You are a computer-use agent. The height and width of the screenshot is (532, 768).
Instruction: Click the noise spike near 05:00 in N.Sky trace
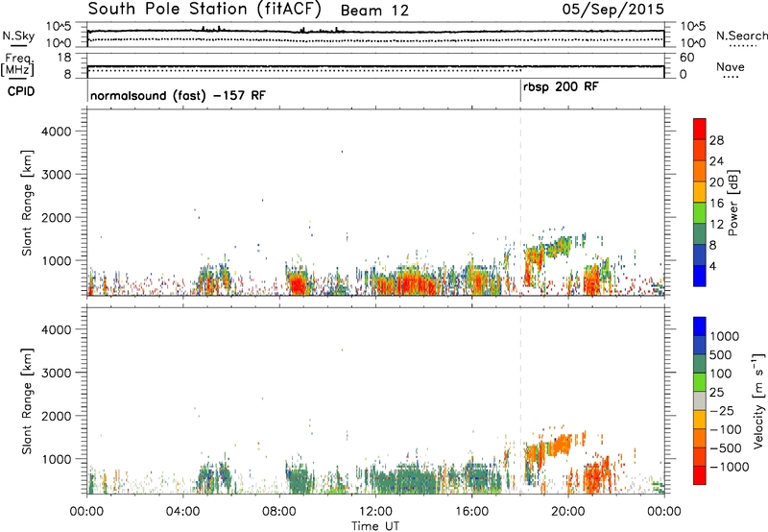[x=203, y=29]
